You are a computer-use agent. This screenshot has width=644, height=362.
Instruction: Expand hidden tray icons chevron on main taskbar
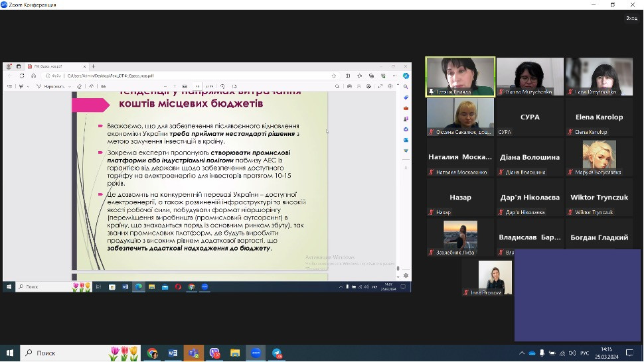tap(522, 353)
